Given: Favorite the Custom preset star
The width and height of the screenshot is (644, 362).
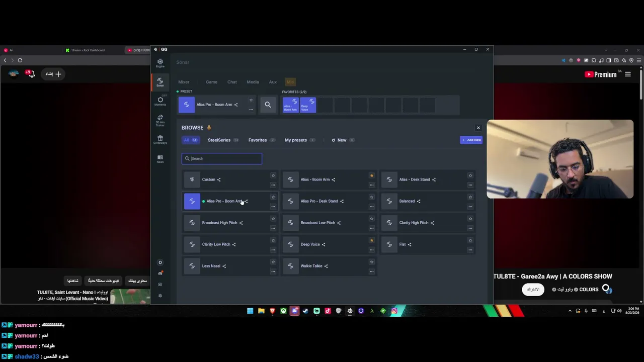Looking at the screenshot, I should click(273, 175).
